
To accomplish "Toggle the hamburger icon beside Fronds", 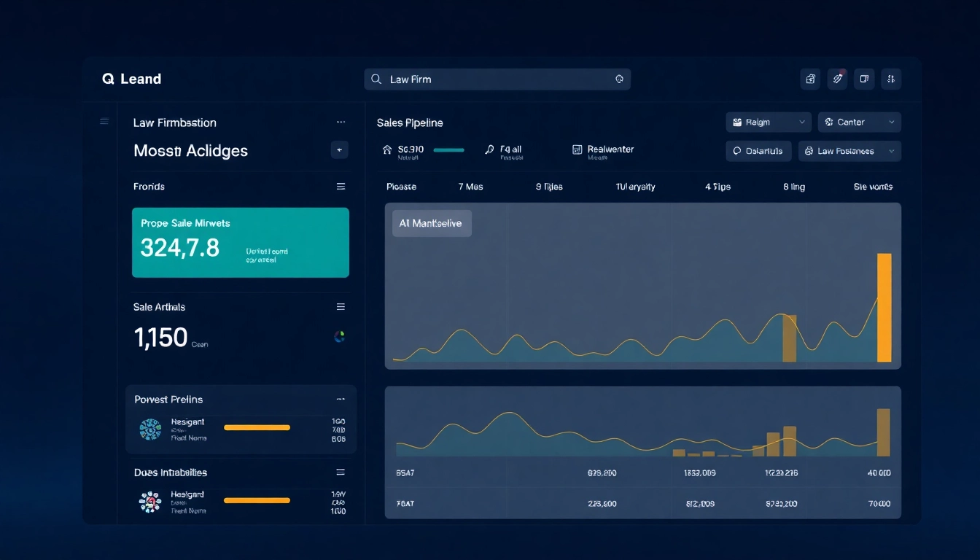I will coord(341,187).
